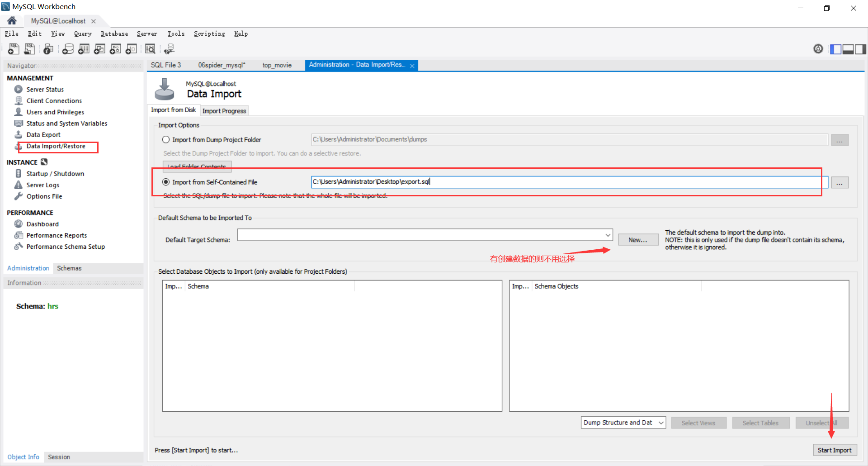The height and width of the screenshot is (466, 868).
Task: Switch to the Session info tab
Action: coord(59,457)
